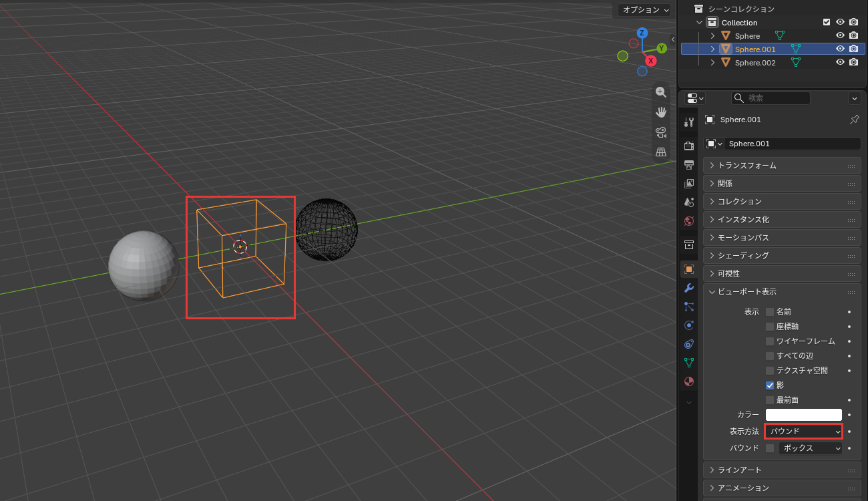Image resolution: width=868 pixels, height=501 pixels.
Task: Click the pin icon beside Sphere.001 header
Action: (x=854, y=120)
